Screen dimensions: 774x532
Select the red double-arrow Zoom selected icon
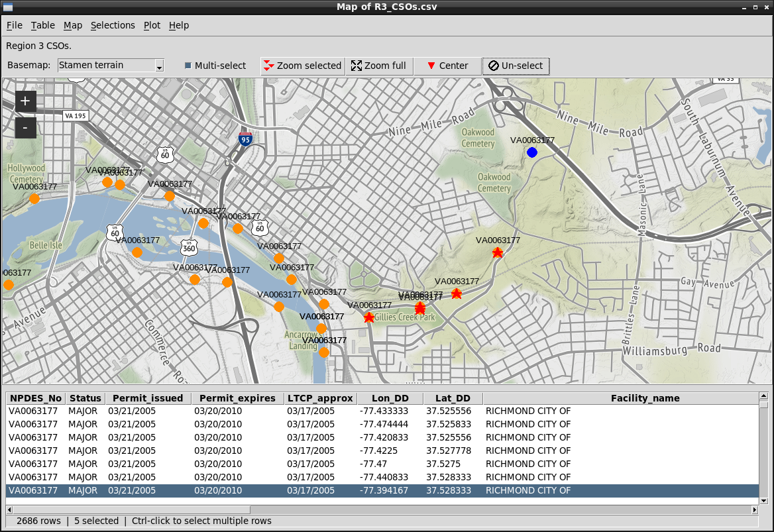pos(269,66)
